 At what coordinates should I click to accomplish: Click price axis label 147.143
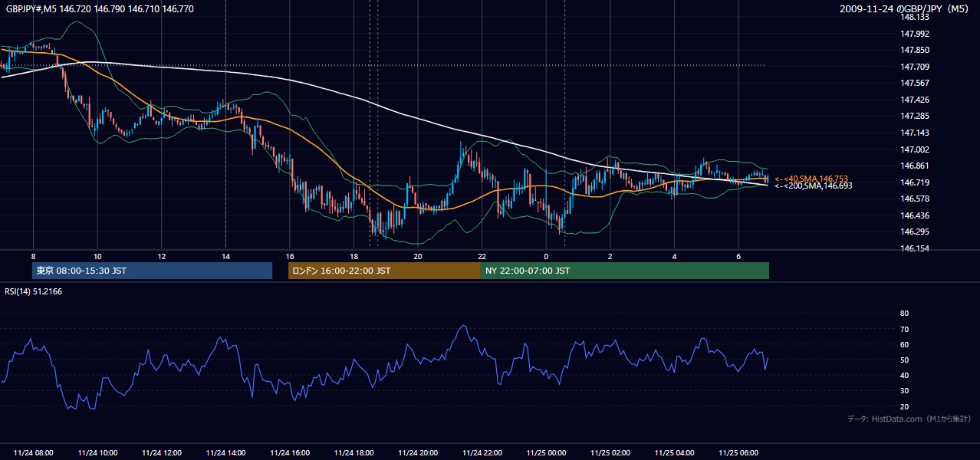tap(915, 133)
